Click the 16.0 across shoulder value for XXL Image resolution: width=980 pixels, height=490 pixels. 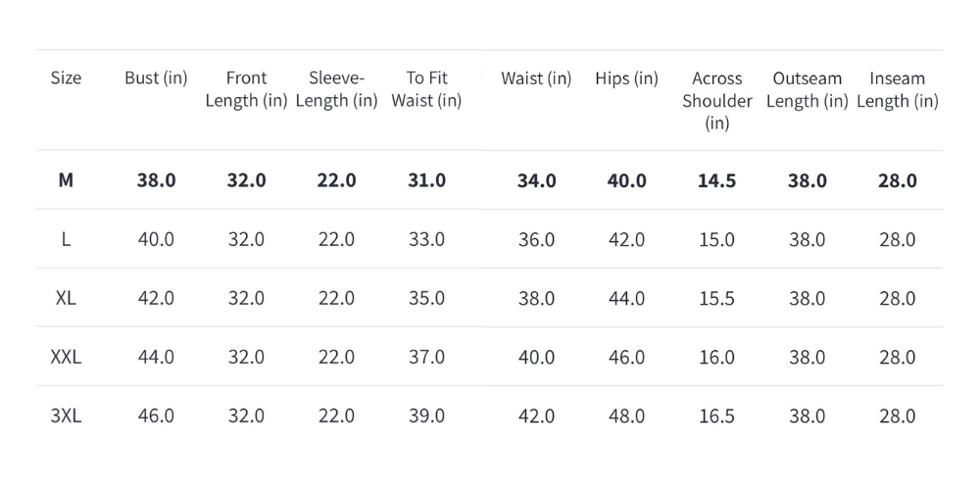point(716,357)
